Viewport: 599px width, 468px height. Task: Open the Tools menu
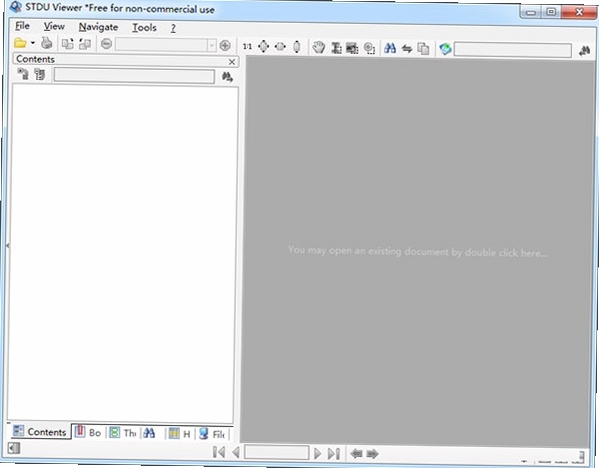pos(144,28)
